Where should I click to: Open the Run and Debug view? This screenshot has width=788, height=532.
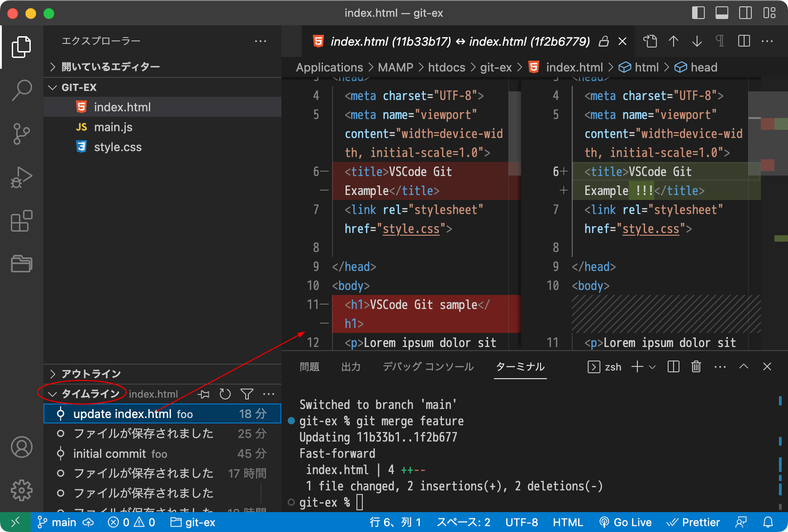[x=21, y=177]
